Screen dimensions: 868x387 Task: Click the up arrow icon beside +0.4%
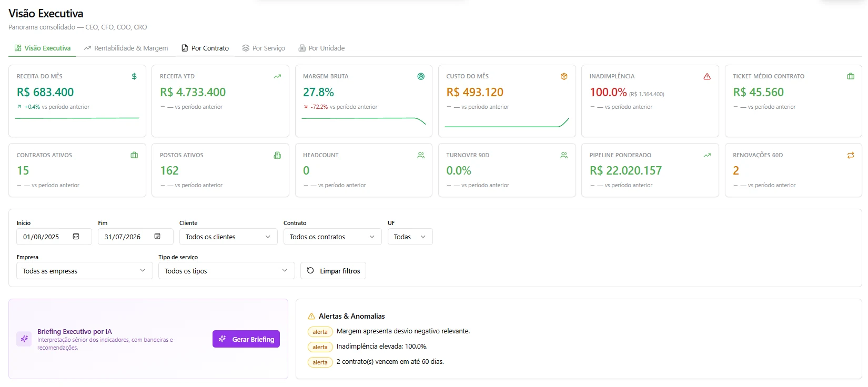[x=19, y=107]
